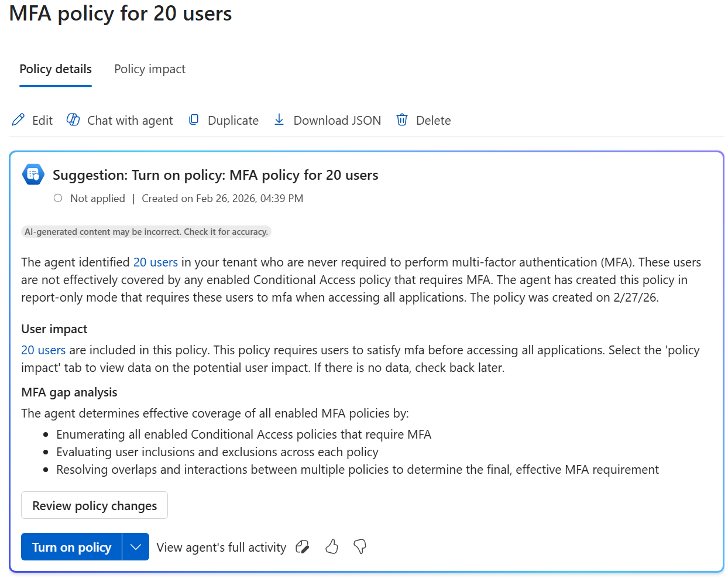Viewport: 728px width, 578px height.
Task: Give thumbs up to the suggestion
Action: pos(332,547)
